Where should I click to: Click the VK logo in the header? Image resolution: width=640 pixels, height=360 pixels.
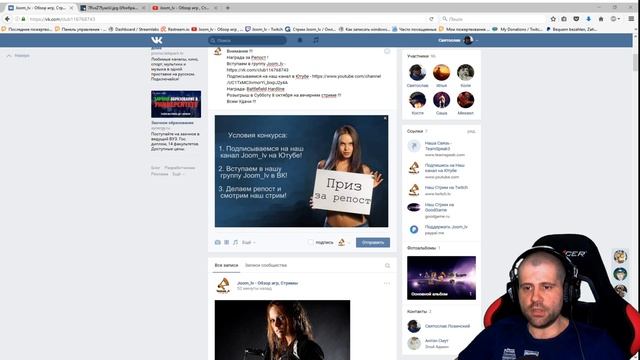tap(157, 40)
